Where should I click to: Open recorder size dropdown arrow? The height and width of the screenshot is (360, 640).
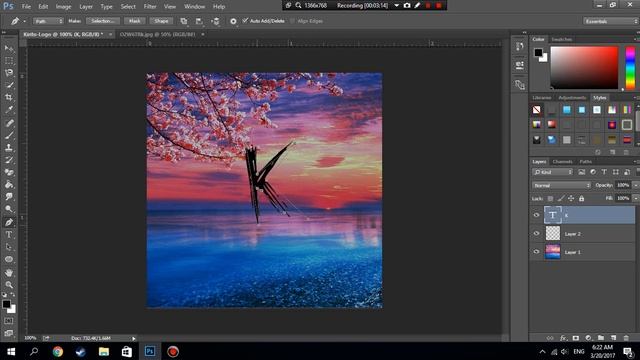point(396,6)
